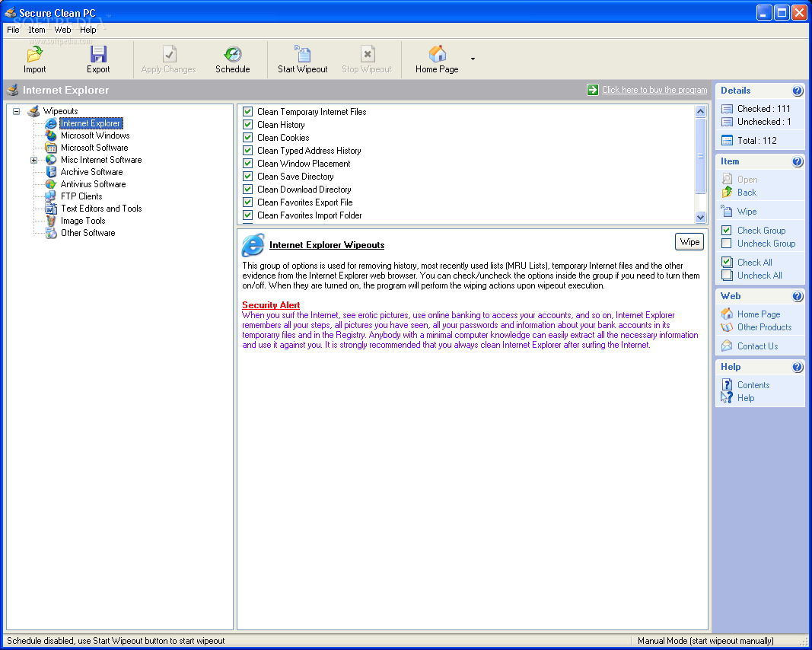Click the Help cursor question icon
The height and width of the screenshot is (650, 812).
pyautogui.click(x=727, y=398)
